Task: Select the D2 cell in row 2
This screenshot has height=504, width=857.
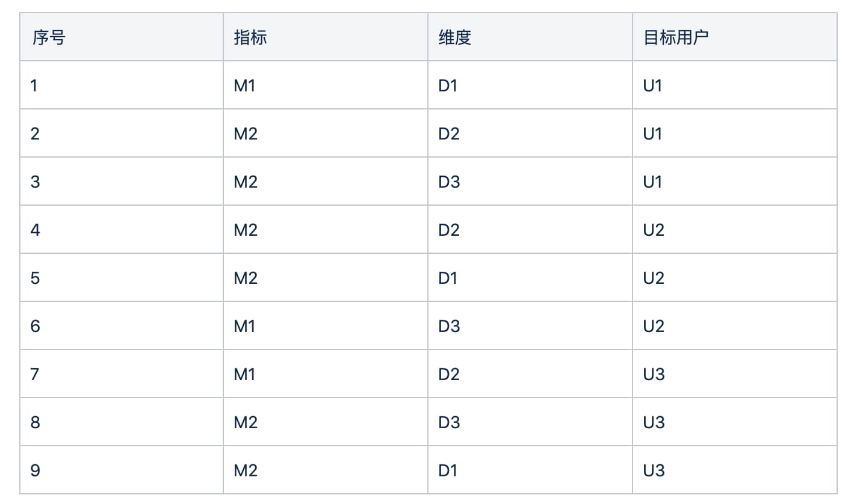Action: (449, 134)
